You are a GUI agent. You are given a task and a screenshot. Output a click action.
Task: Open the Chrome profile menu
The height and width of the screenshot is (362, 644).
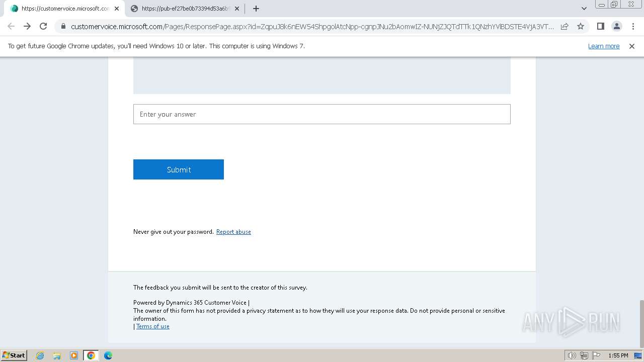click(x=616, y=26)
